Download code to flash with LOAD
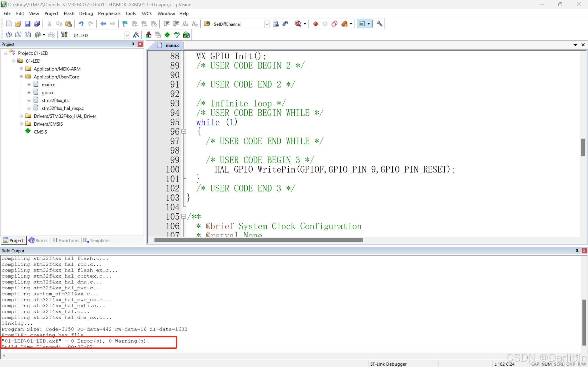Image resolution: width=588 pixels, height=367 pixels. pyautogui.click(x=64, y=35)
